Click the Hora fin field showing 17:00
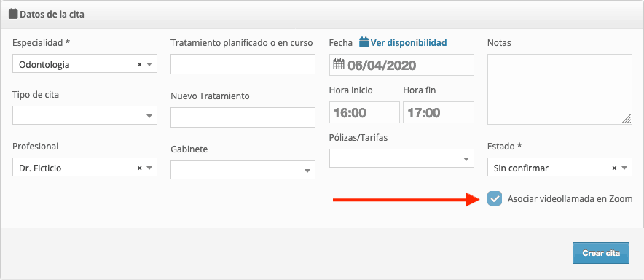This screenshot has width=644, height=280. [x=439, y=112]
